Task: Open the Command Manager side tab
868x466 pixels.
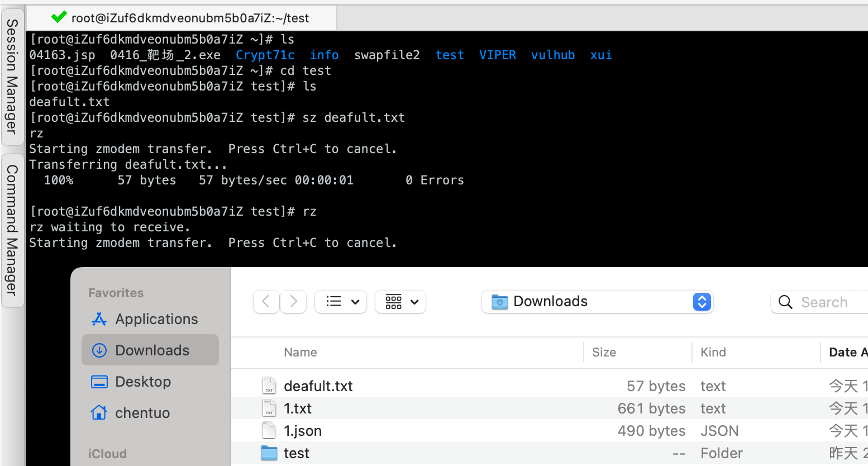Action: pyautogui.click(x=12, y=230)
